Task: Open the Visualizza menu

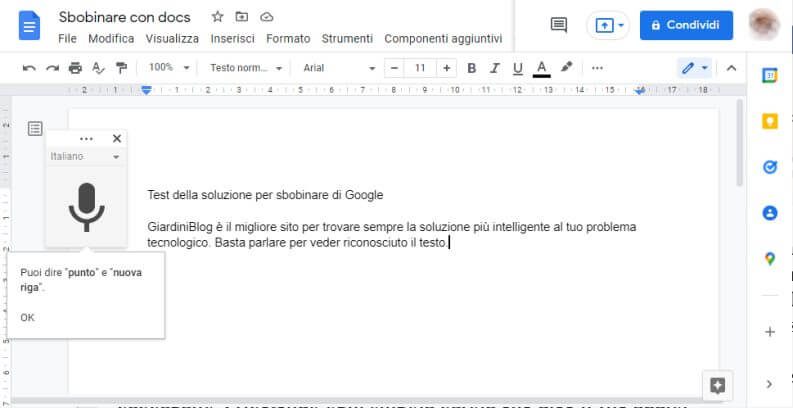Action: coord(172,39)
